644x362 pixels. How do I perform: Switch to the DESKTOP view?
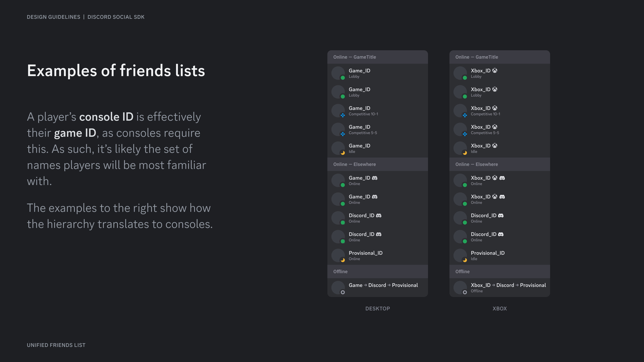click(378, 309)
